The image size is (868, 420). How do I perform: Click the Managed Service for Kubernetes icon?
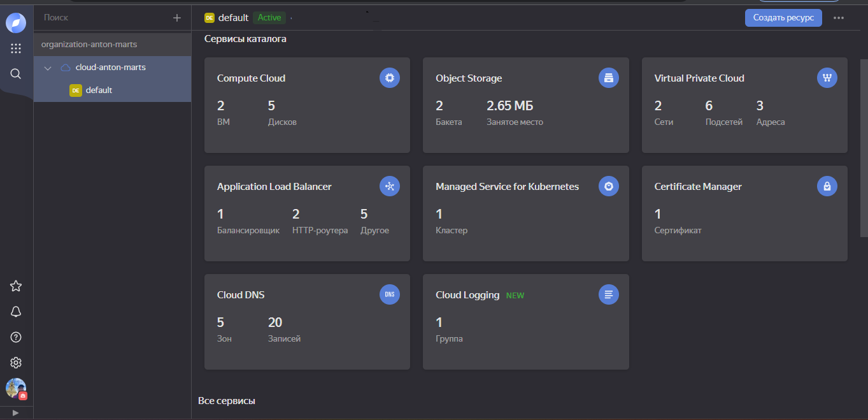608,186
